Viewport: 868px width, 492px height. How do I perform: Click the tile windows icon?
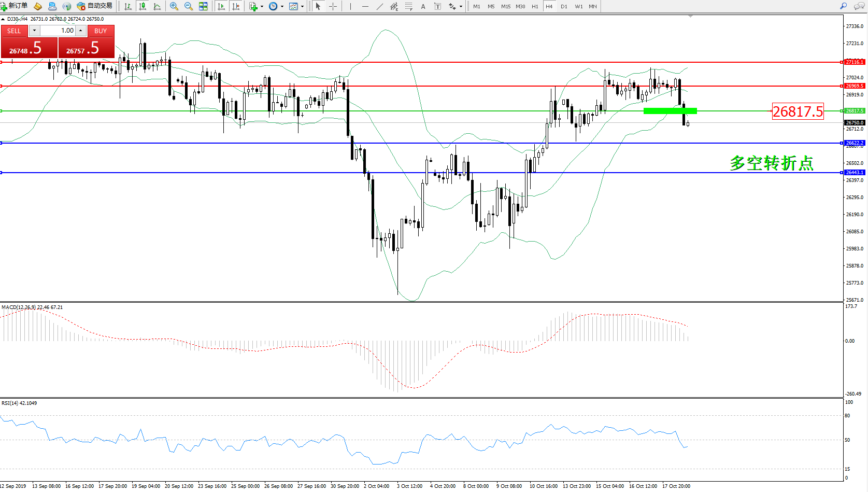pos(203,6)
